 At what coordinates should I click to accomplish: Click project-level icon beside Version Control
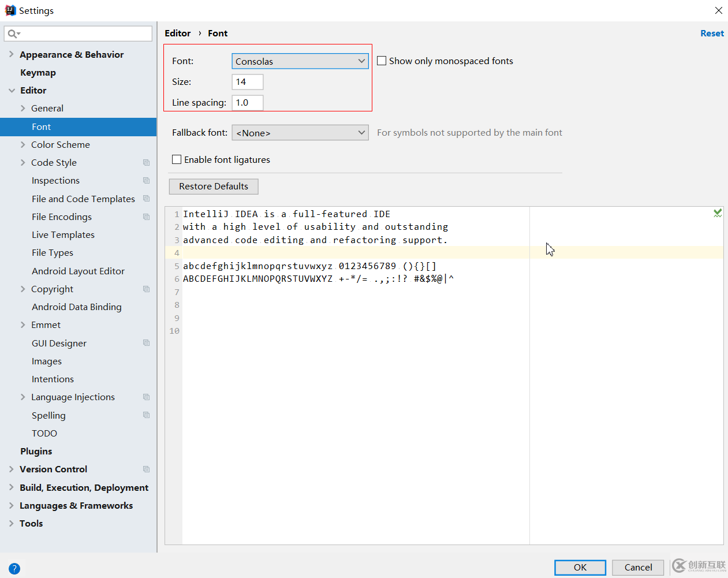(146, 469)
